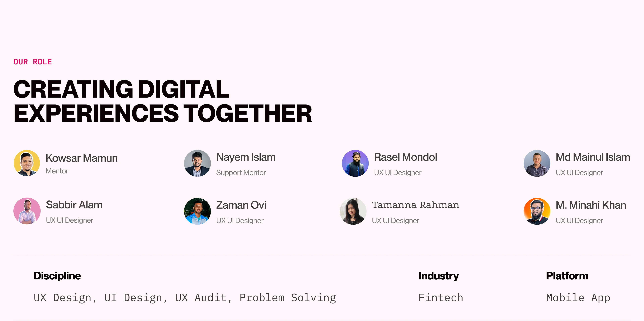Select the Mobile App platform value
The height and width of the screenshot is (321, 644).
click(578, 298)
